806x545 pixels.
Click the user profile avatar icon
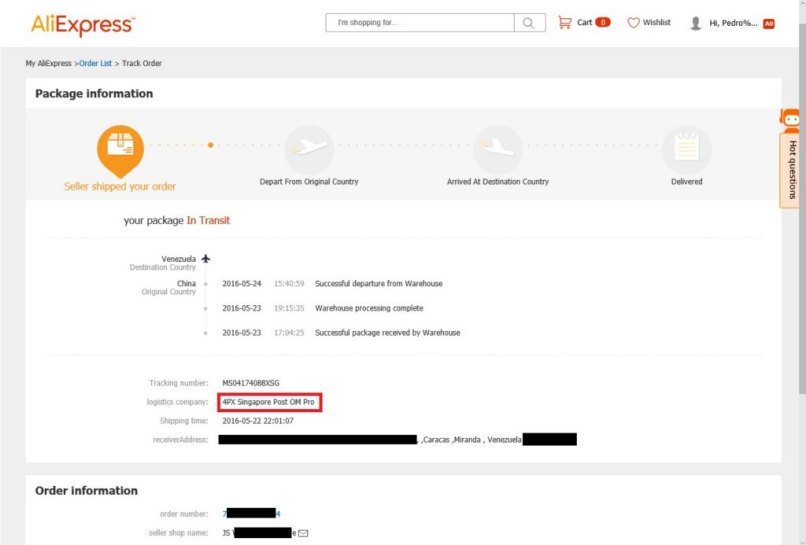point(695,23)
